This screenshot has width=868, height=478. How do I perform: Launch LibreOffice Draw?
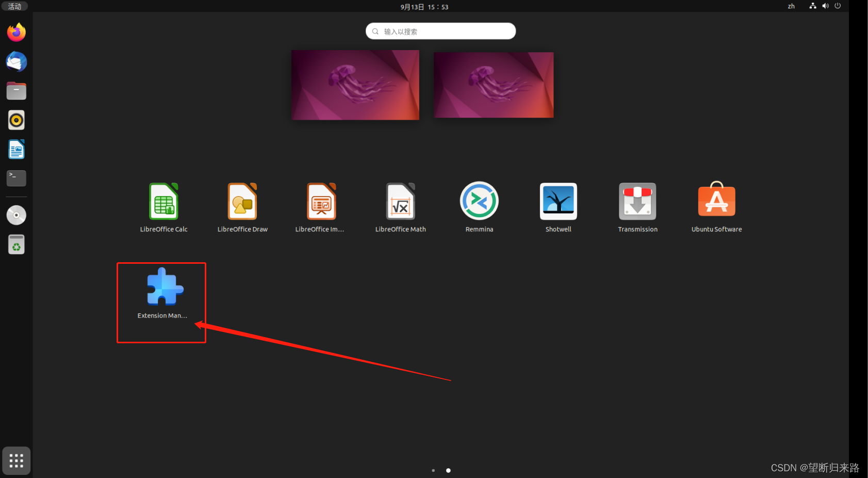click(x=242, y=208)
